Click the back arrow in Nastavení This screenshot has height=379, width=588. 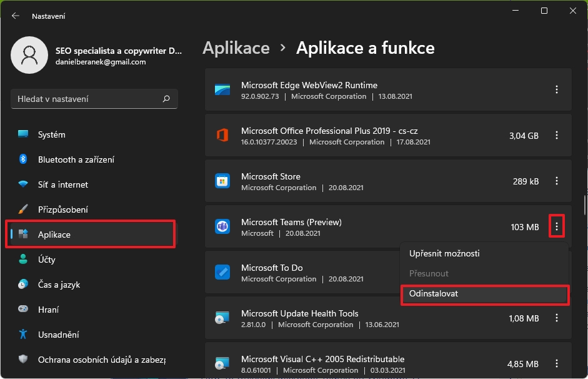16,16
